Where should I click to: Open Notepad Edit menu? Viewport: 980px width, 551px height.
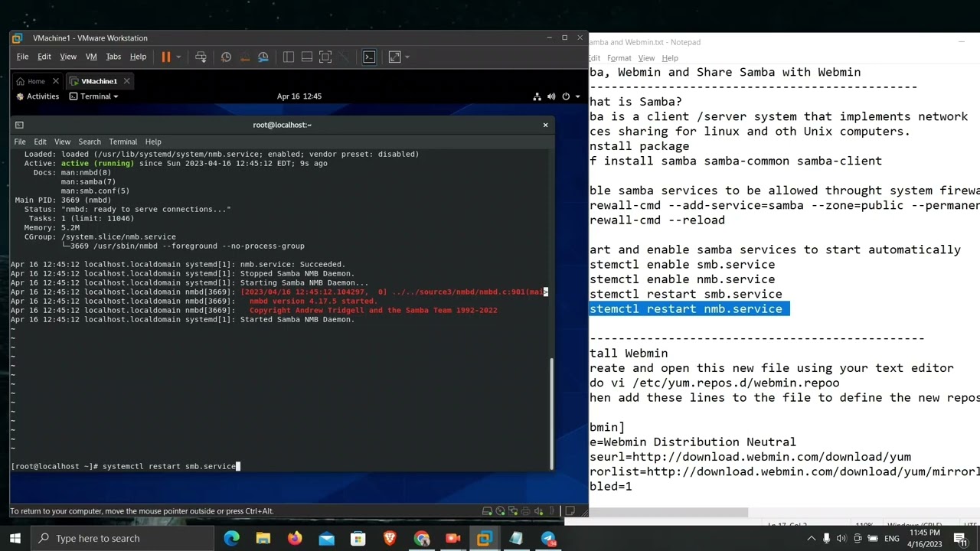point(595,58)
